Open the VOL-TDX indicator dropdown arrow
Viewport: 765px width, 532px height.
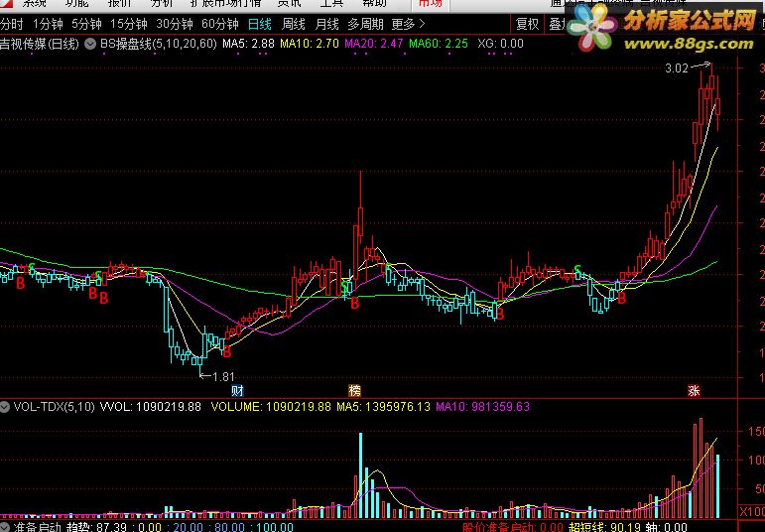pos(5,407)
